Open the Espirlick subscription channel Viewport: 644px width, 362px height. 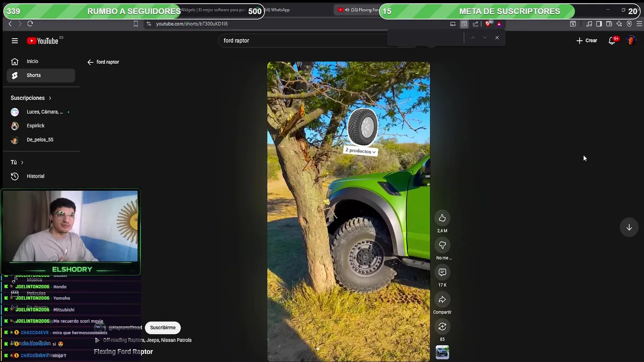tap(41, 126)
